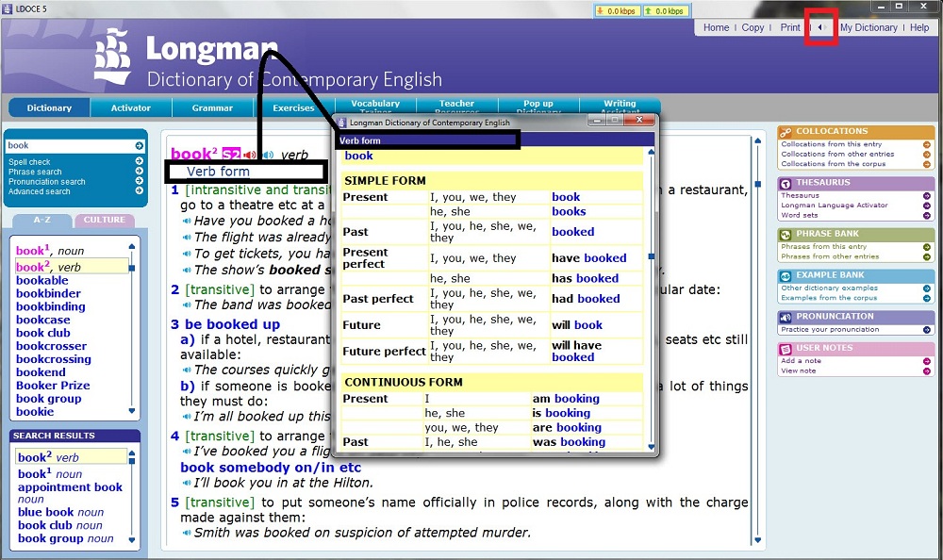Image resolution: width=943 pixels, height=560 pixels.
Task: Play audio for 'Smith was booked' example
Action: click(186, 533)
